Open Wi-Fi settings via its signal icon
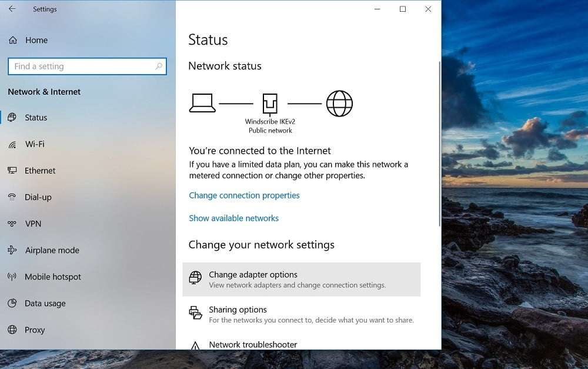 coord(12,144)
